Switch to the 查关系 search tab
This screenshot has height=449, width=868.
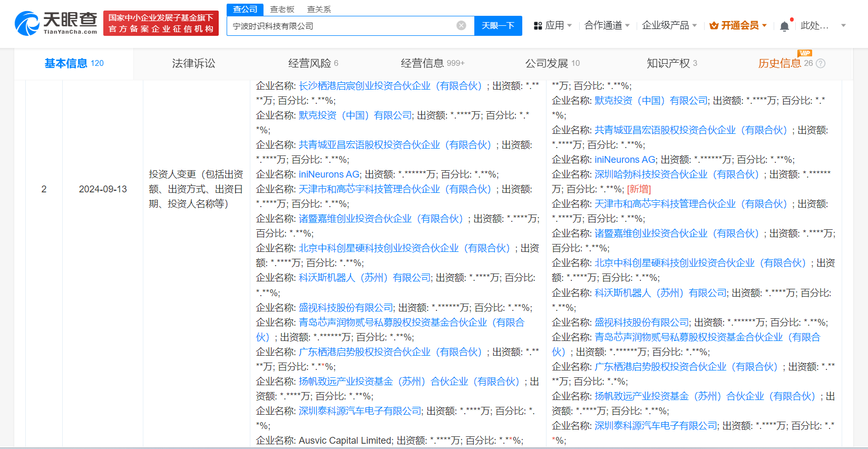(319, 9)
